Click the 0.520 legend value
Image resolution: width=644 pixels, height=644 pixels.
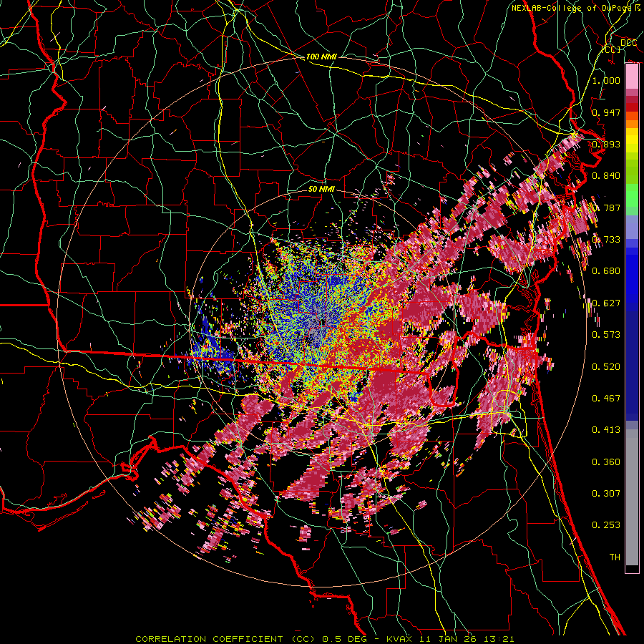click(606, 367)
